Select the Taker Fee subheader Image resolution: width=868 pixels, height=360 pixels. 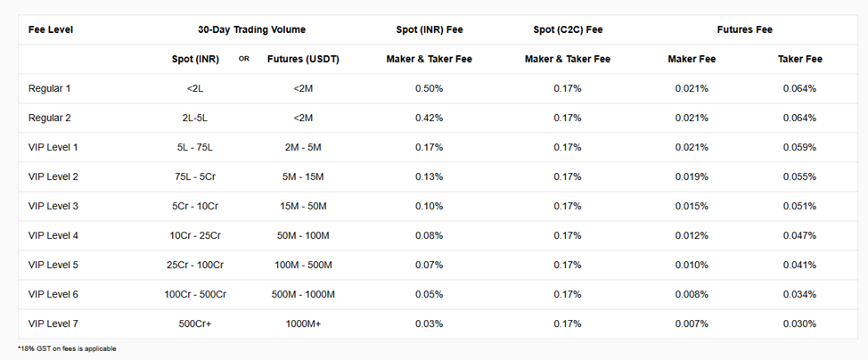point(799,59)
